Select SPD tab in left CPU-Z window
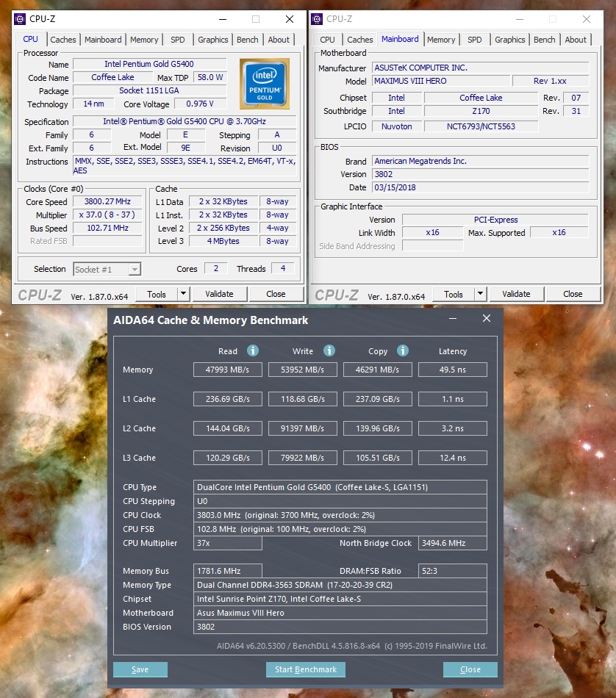Viewport: 616px width, 698px height. click(177, 40)
